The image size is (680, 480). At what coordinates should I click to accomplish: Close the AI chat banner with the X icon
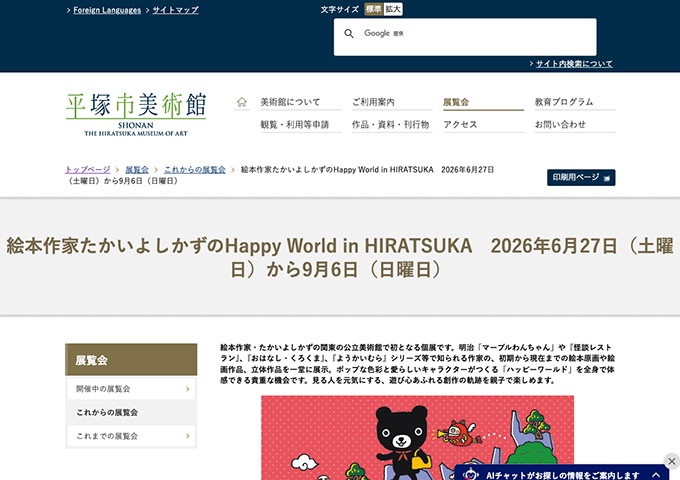[x=672, y=461]
